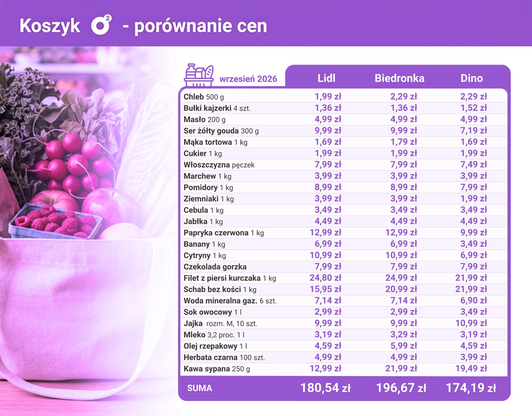Click Dino's Woda mineralna price '6,90 zł'
532x416 pixels.
474,300
